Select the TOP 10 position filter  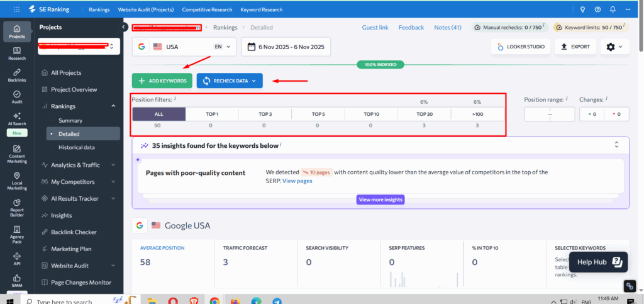371,114
